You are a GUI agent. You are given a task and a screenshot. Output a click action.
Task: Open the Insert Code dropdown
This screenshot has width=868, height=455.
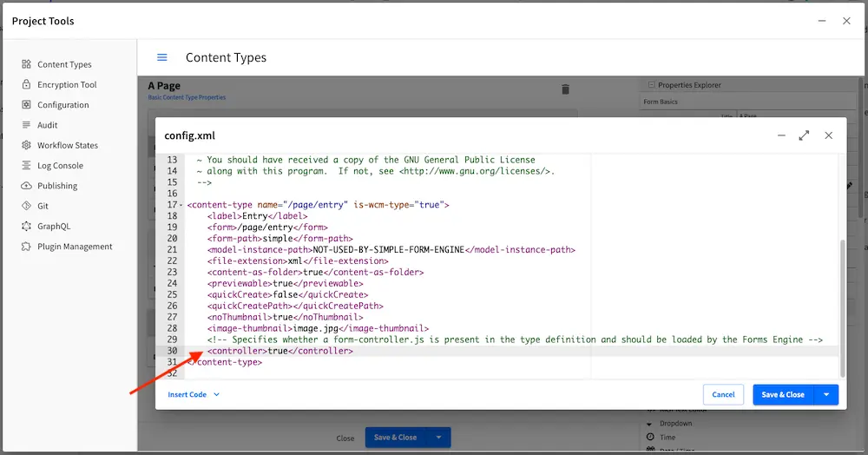(194, 395)
